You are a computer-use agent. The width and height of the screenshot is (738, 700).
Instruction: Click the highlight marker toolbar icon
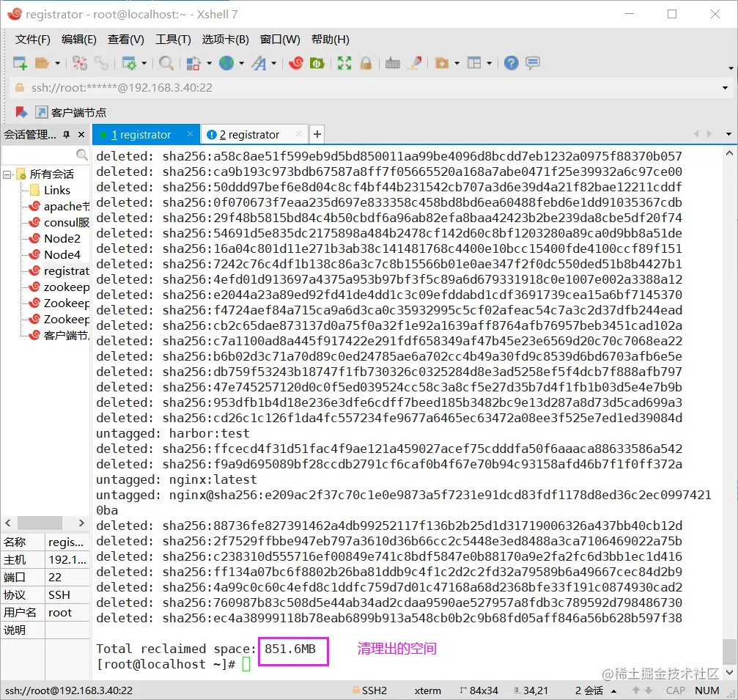coord(414,63)
